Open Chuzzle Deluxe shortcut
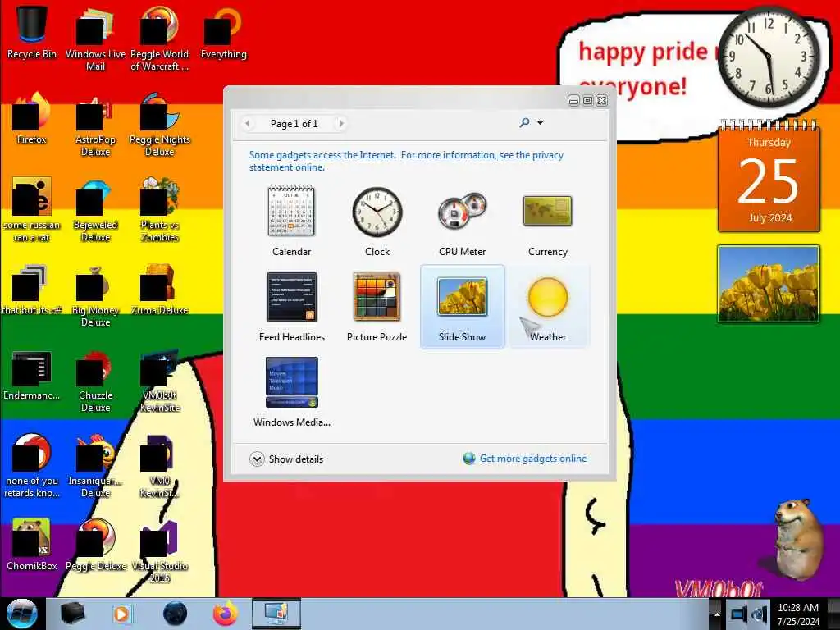The width and height of the screenshot is (840, 630). coord(95,381)
